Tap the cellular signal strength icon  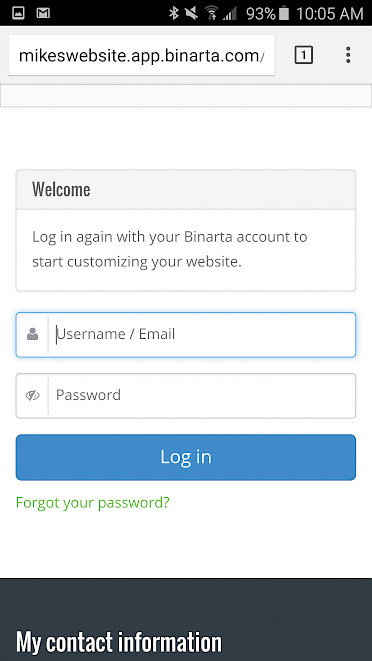pyautogui.click(x=230, y=14)
